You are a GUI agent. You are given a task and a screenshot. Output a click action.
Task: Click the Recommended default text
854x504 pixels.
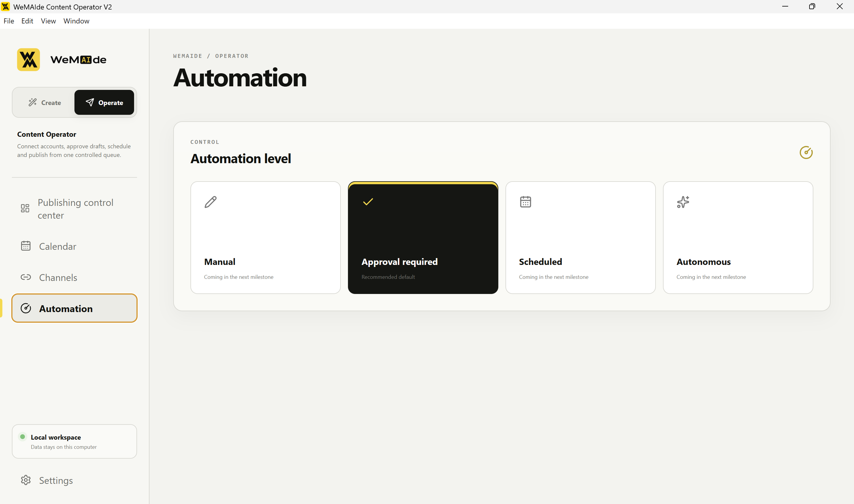[x=388, y=277]
